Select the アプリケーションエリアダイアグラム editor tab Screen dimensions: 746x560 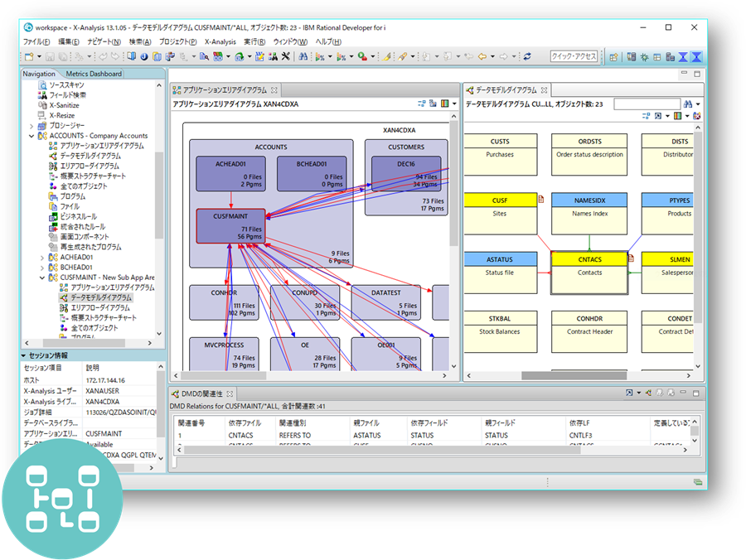pyautogui.click(x=225, y=89)
